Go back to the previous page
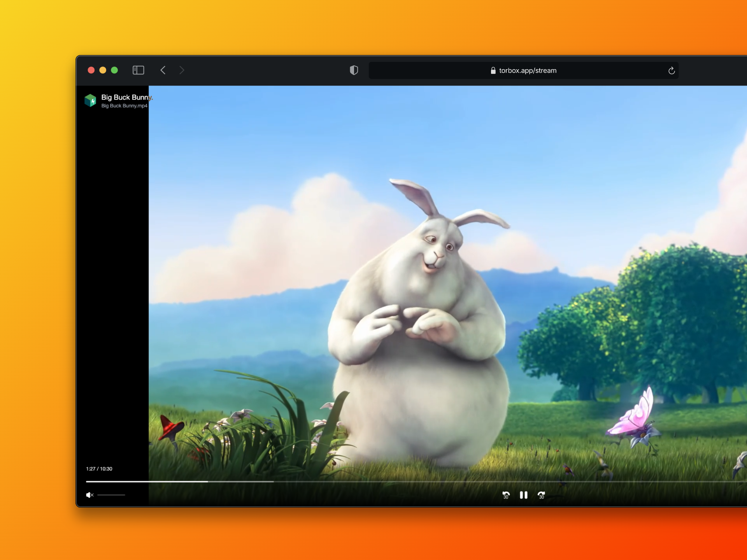747x560 pixels. coord(163,70)
